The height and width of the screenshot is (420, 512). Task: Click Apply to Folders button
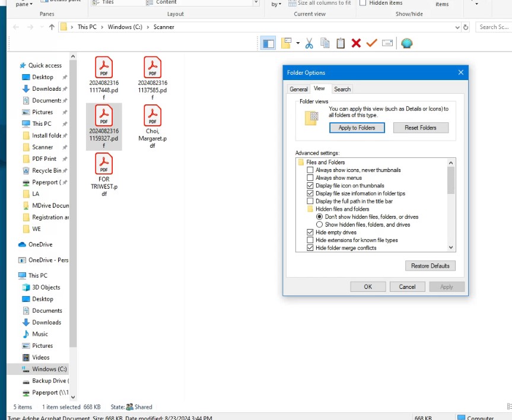click(357, 128)
